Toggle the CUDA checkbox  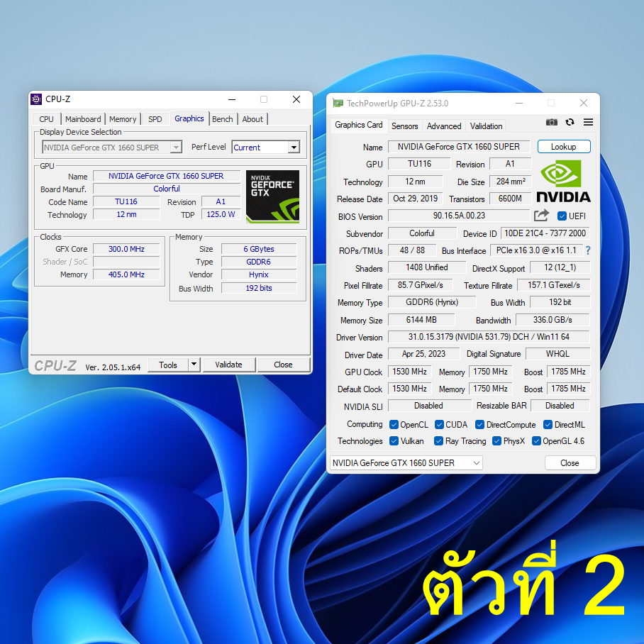click(439, 425)
